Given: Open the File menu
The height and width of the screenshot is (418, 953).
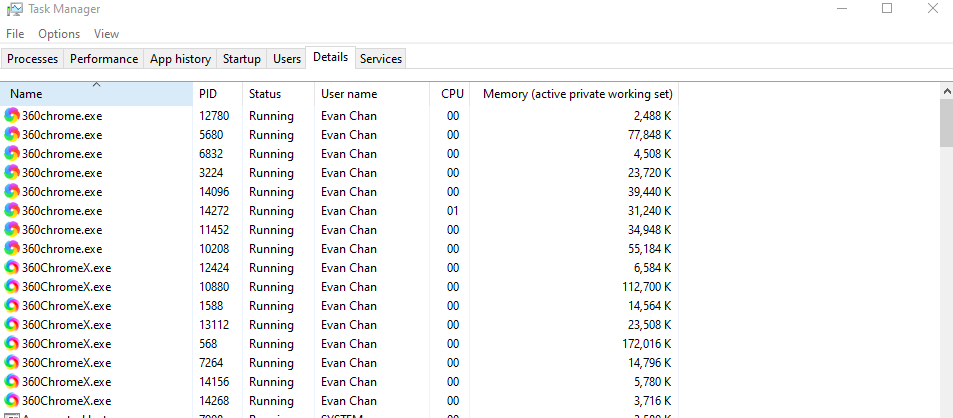Looking at the screenshot, I should point(15,34).
